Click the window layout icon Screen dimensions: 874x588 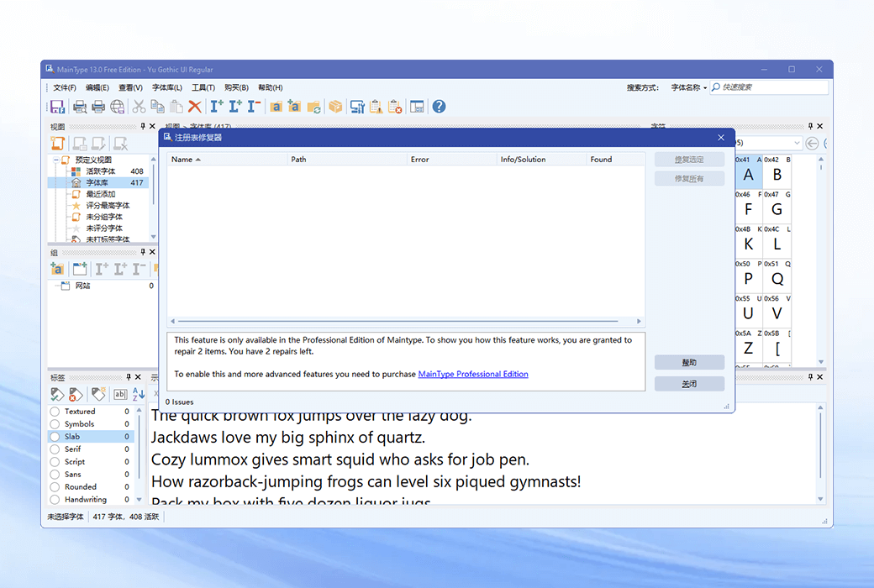417,107
